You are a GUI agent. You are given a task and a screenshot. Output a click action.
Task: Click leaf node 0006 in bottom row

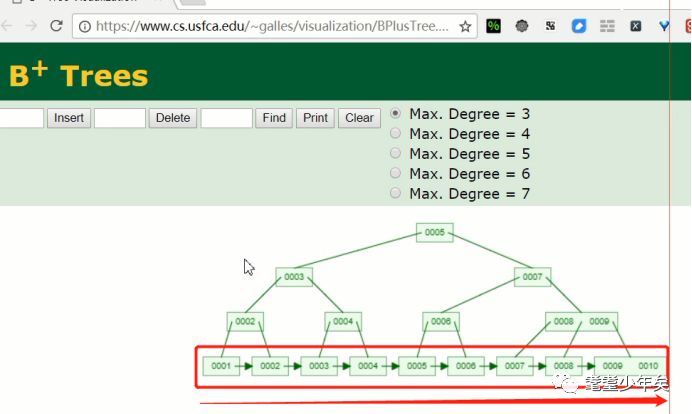pyautogui.click(x=466, y=366)
